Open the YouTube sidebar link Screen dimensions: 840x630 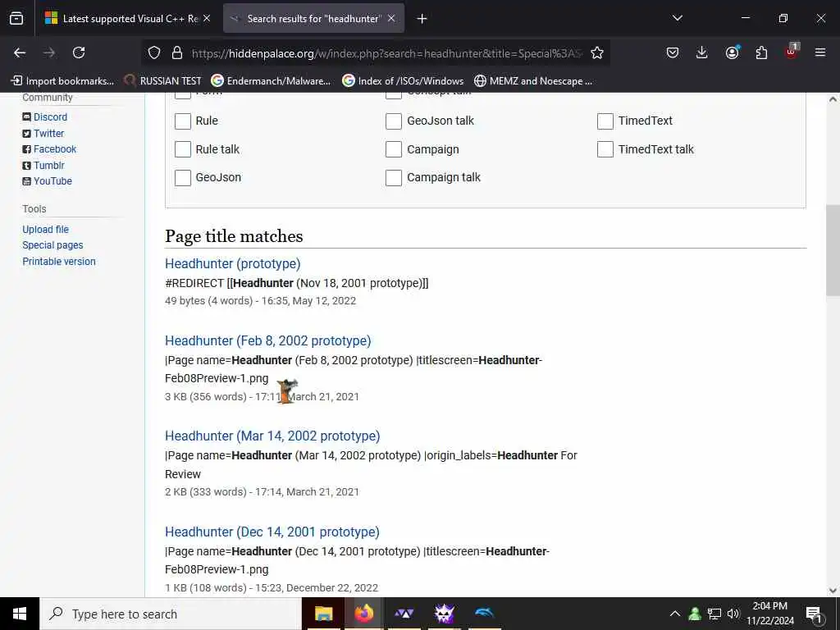tap(52, 181)
